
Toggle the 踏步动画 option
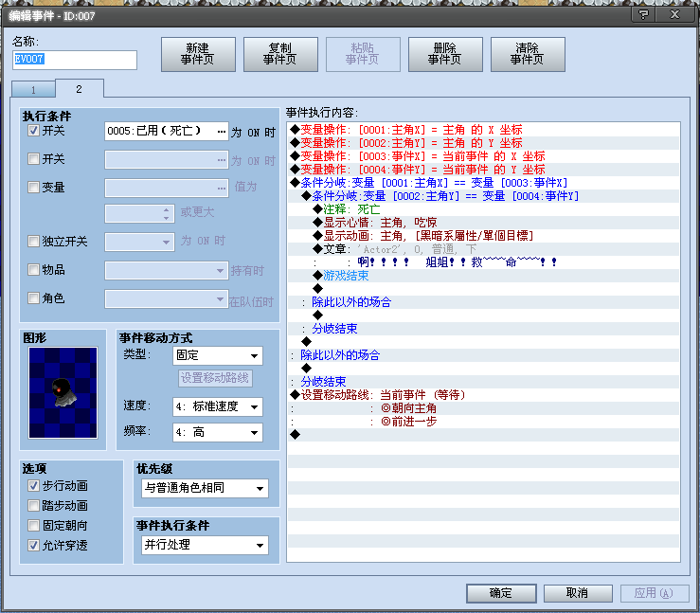33,505
